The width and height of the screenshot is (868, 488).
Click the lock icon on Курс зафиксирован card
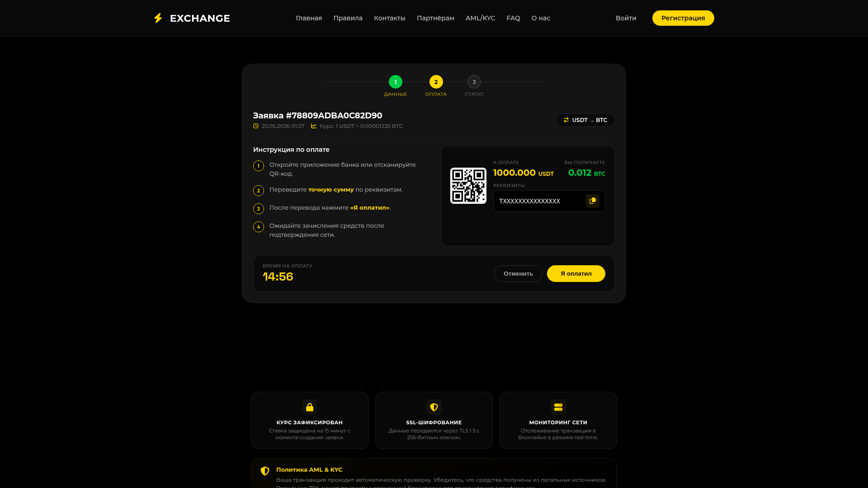pos(310,407)
